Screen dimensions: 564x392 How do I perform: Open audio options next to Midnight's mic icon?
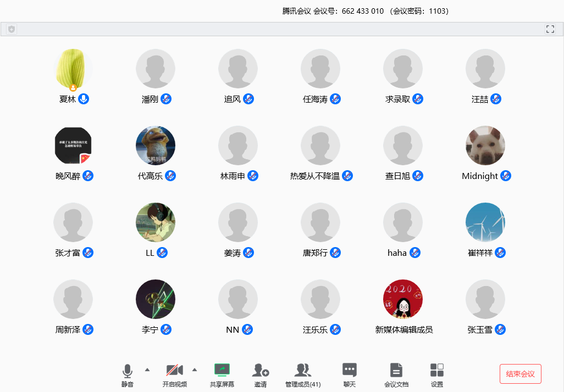pos(505,176)
